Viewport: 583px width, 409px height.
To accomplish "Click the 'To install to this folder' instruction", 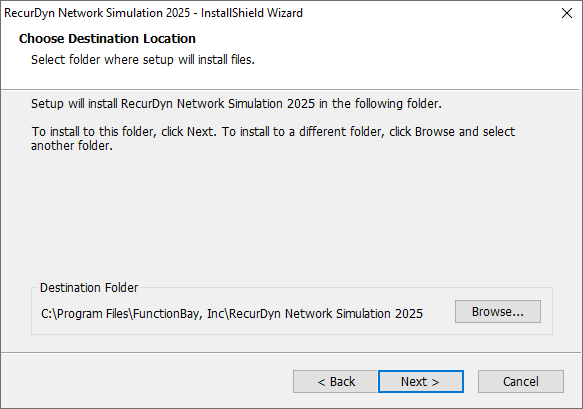I will [x=273, y=132].
